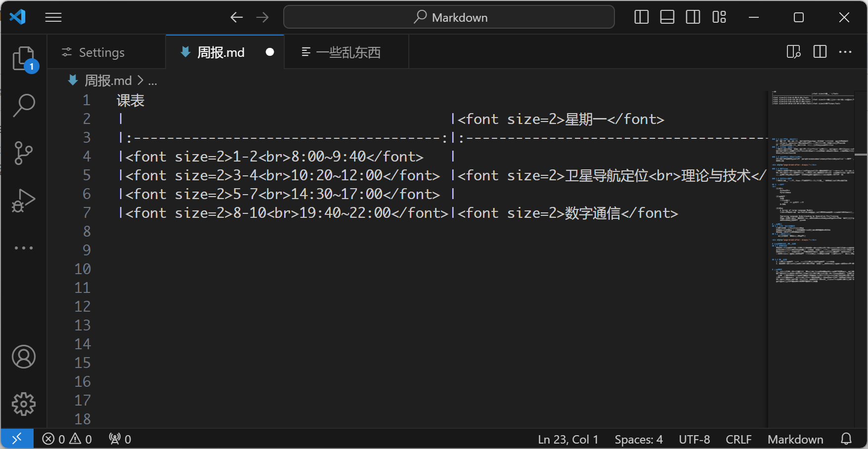Click 周报.md in the breadcrumb
Viewport: 868px width, 449px height.
(108, 81)
